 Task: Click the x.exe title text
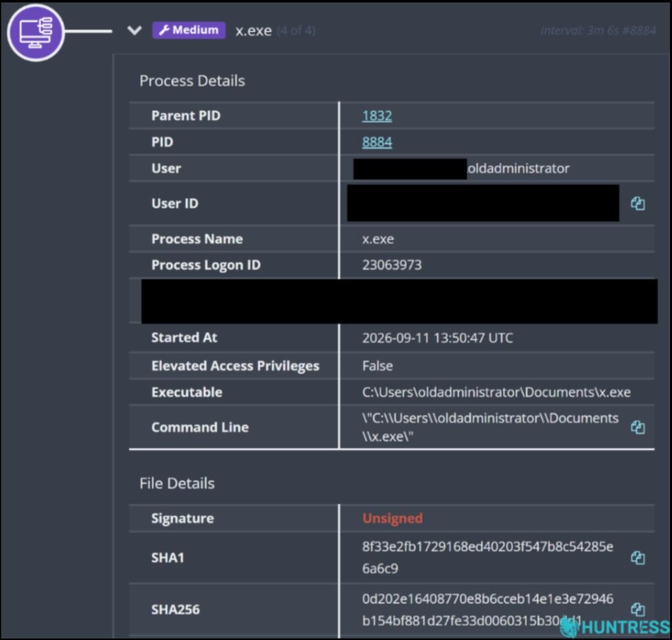[253, 31]
